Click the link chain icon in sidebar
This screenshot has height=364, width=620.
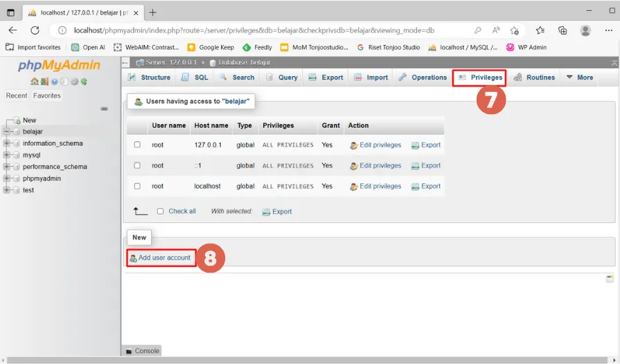pos(104,109)
